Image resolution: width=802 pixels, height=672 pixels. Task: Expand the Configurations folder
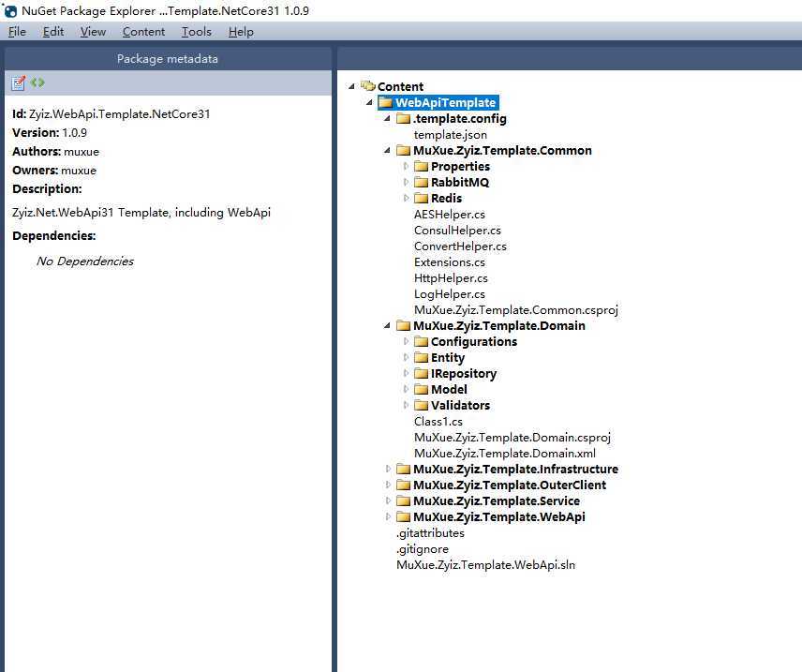coord(406,341)
